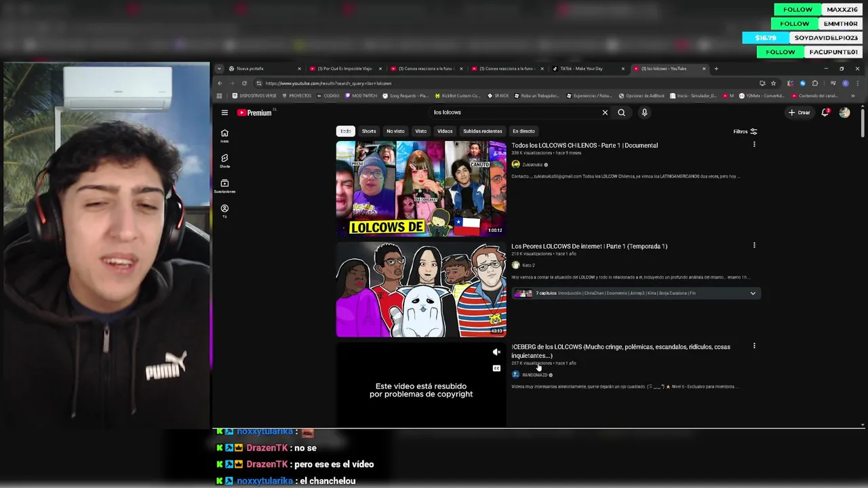Open Suscripciones in the YouTube sidebar
The height and width of the screenshot is (488, 868).
point(224,186)
